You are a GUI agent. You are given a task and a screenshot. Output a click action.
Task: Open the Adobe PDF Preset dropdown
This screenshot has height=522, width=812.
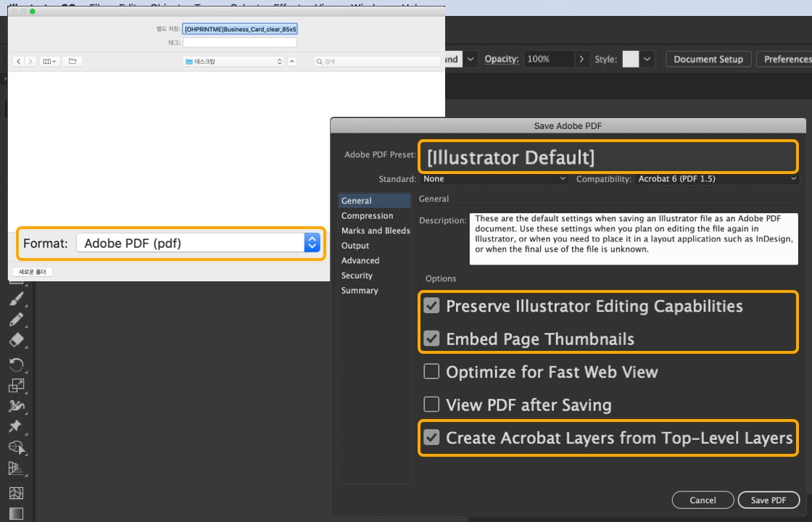point(608,157)
